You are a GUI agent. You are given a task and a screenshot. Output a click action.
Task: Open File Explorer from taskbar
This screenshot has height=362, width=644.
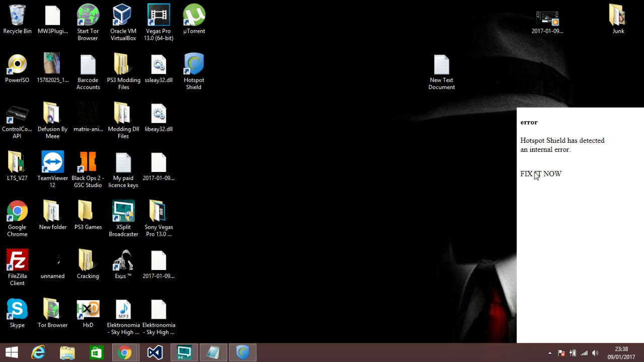coord(67,353)
